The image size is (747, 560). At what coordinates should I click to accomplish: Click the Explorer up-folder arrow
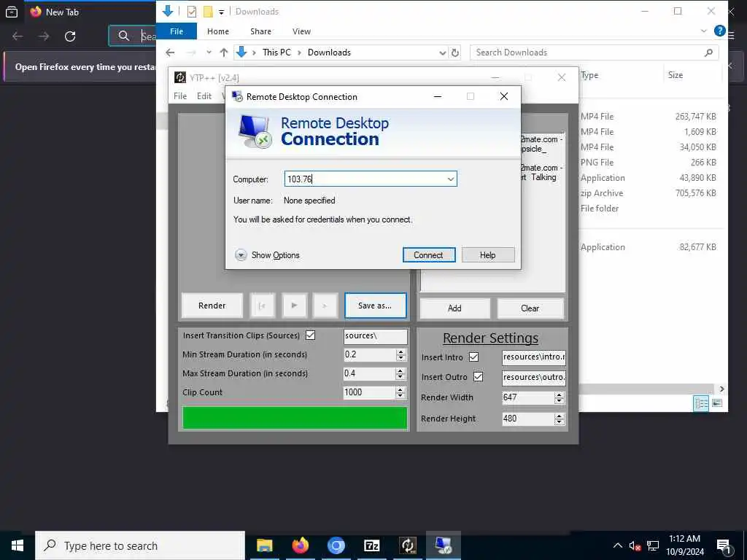(x=223, y=52)
